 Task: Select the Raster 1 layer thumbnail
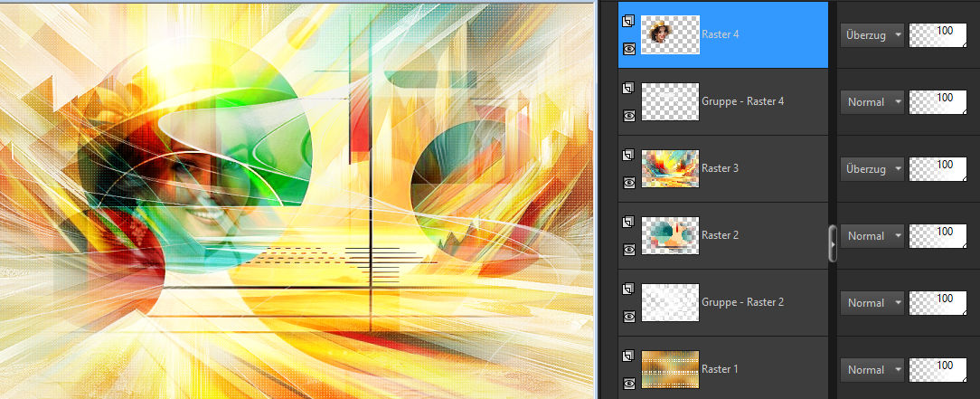tap(670, 370)
